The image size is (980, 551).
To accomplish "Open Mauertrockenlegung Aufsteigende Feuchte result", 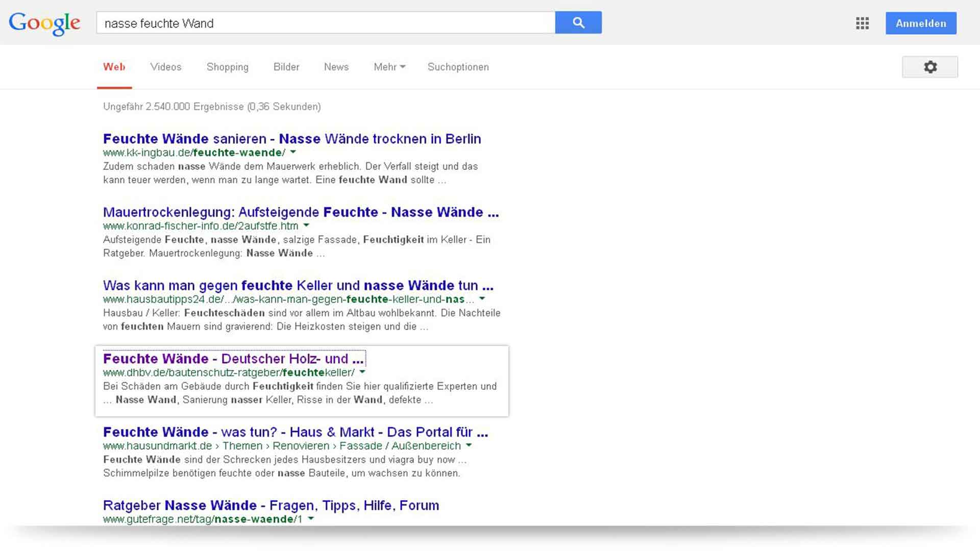I will (301, 212).
